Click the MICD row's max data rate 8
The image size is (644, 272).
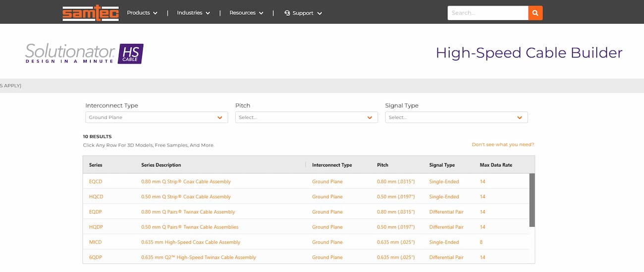[481, 242]
